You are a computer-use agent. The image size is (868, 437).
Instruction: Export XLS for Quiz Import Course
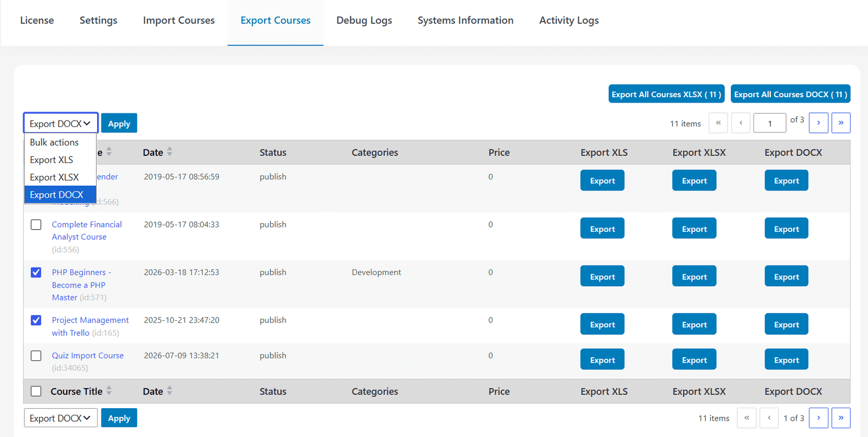pyautogui.click(x=602, y=359)
